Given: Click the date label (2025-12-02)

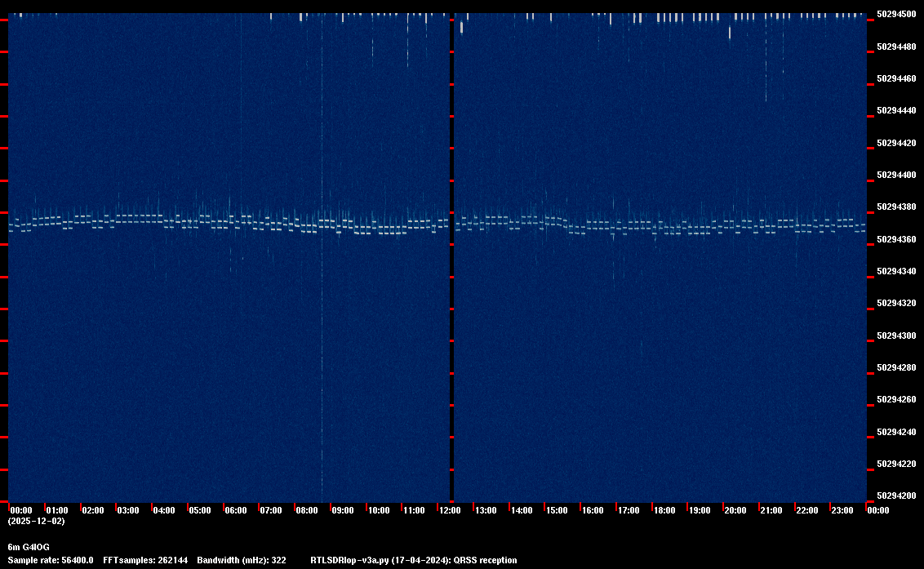Looking at the screenshot, I should coord(37,521).
